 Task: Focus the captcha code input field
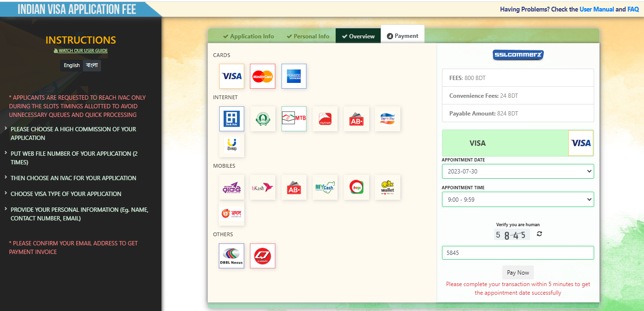tap(518, 253)
